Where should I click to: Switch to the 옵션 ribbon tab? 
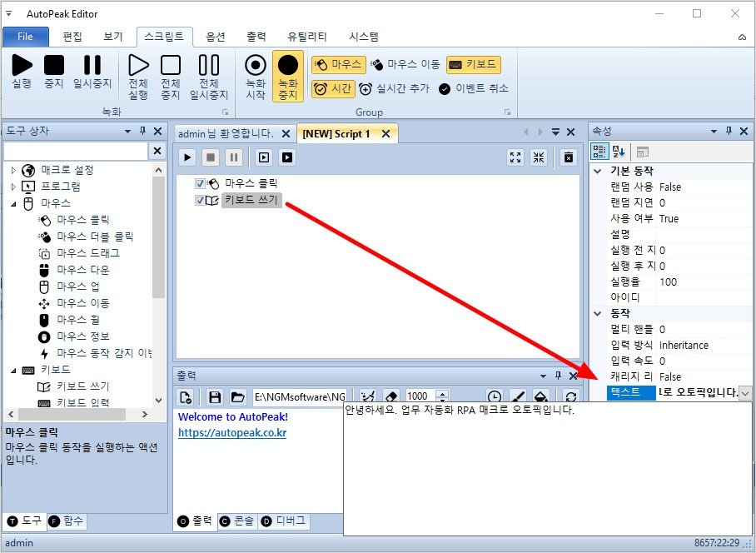coord(216,37)
